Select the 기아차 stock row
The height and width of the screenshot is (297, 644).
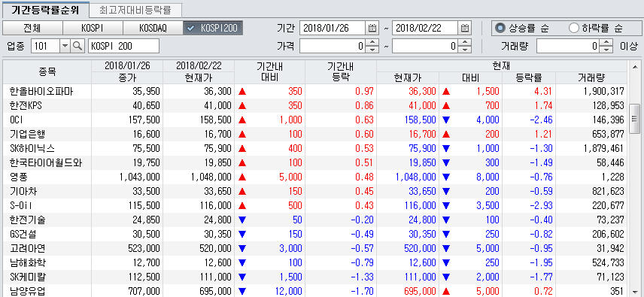click(x=315, y=191)
